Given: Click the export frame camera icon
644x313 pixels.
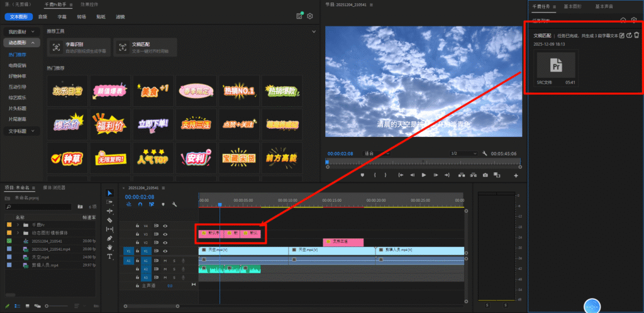Looking at the screenshot, I should (485, 175).
